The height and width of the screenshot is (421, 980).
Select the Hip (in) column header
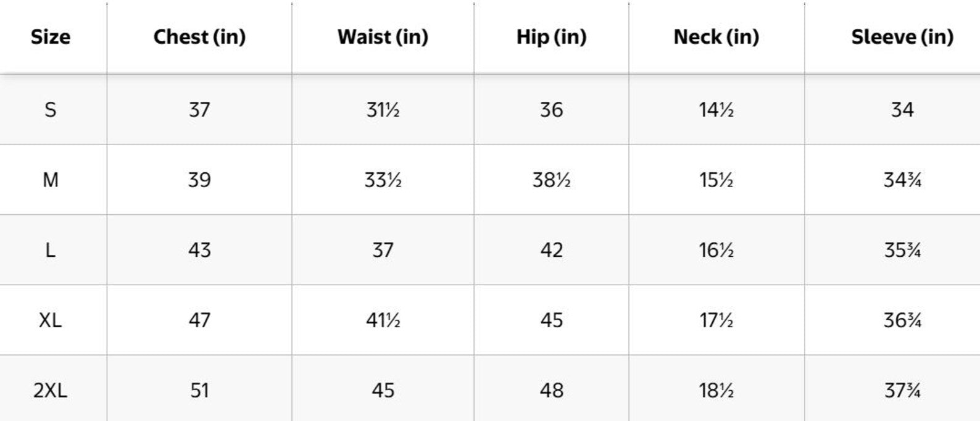pyautogui.click(x=551, y=37)
